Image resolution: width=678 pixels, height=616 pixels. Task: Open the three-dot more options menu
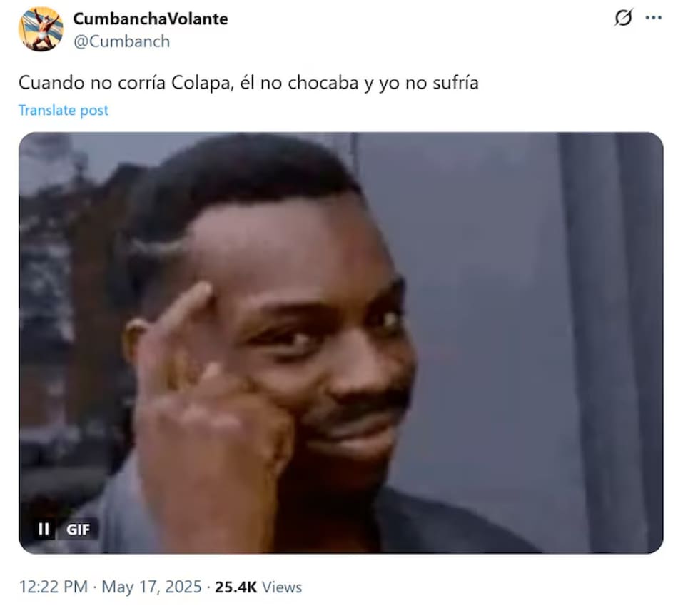[653, 18]
